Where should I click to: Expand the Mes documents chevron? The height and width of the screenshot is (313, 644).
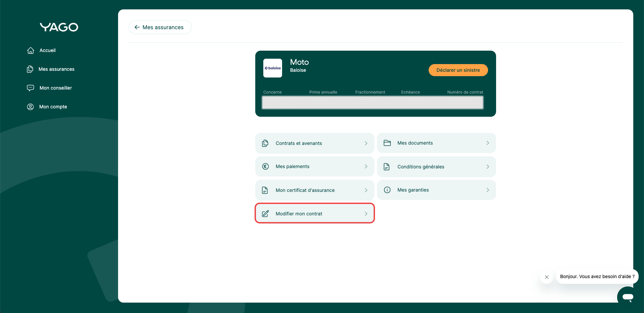tap(488, 143)
